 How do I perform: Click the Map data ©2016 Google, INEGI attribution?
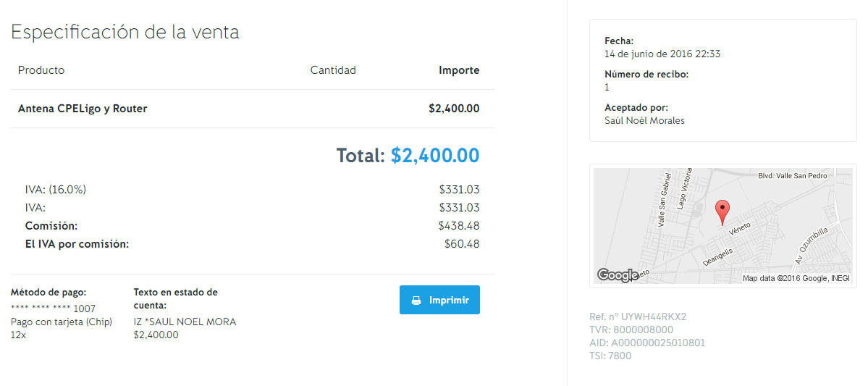click(x=796, y=279)
